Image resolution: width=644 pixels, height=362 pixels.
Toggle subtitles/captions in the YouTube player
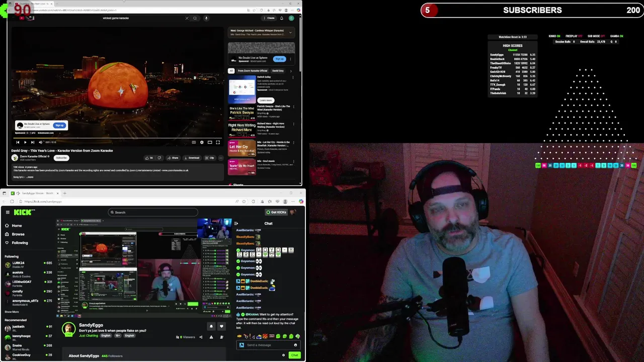coord(194,142)
